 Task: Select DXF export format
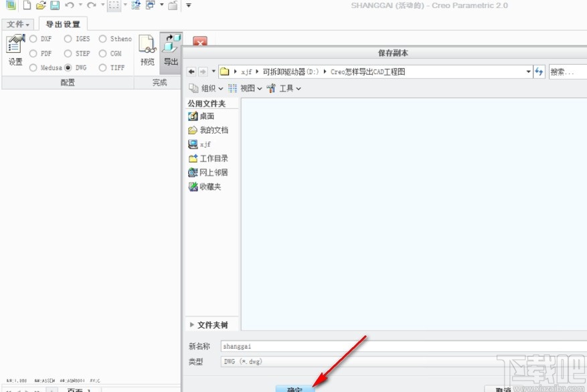40,39
